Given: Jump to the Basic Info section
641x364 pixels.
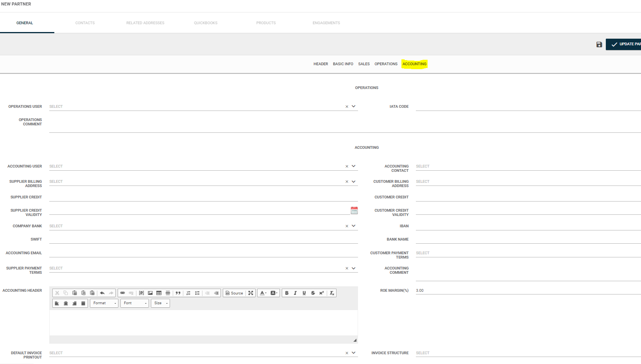Looking at the screenshot, I should pos(343,64).
